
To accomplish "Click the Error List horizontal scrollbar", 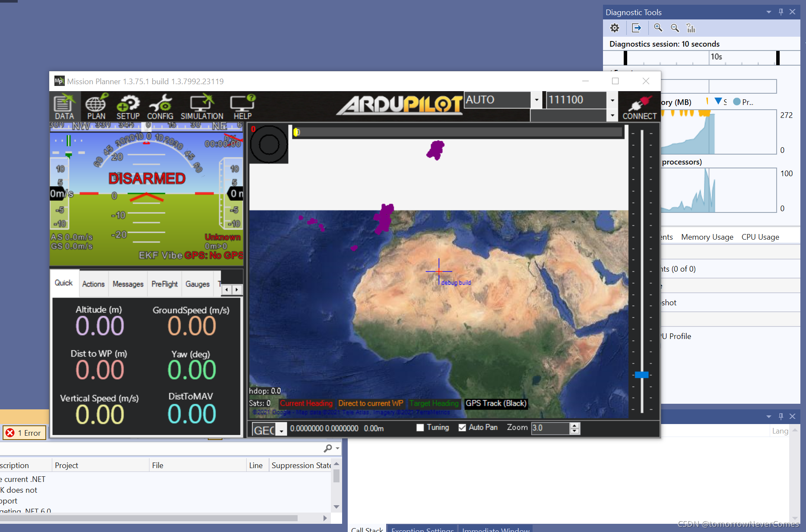I will pos(149,518).
